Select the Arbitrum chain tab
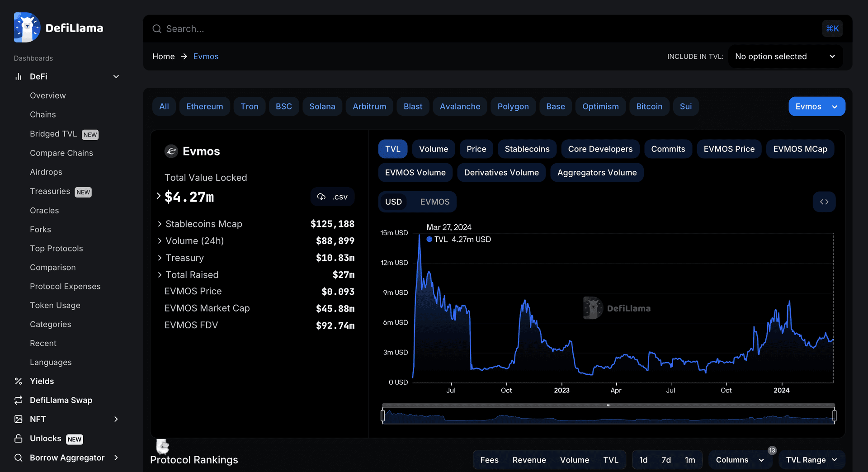The image size is (868, 472). 369,107
